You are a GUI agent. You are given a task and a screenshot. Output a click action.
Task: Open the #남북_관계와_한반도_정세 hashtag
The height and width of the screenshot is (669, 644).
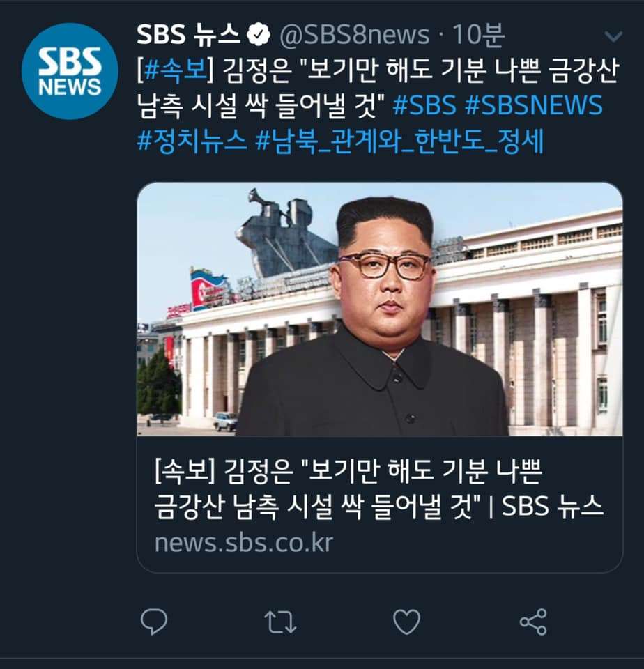click(399, 140)
